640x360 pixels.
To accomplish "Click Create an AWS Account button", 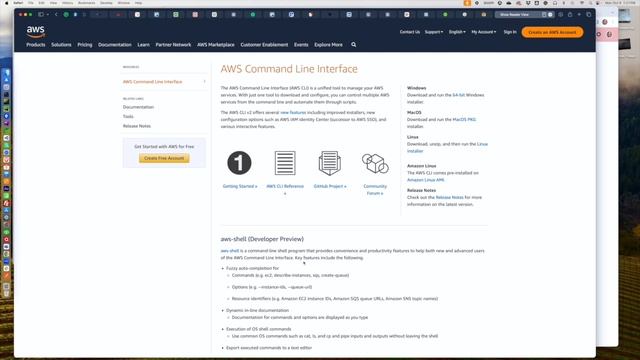I will (x=552, y=32).
